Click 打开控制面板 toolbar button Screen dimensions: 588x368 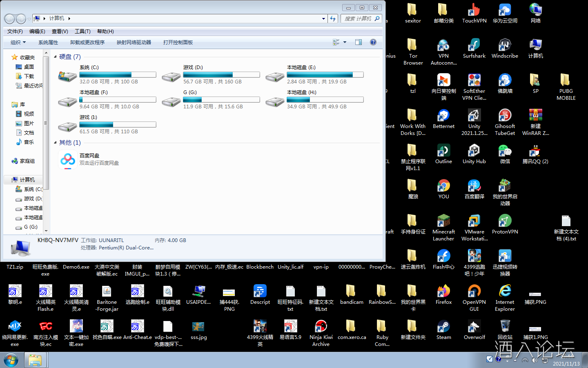178,43
